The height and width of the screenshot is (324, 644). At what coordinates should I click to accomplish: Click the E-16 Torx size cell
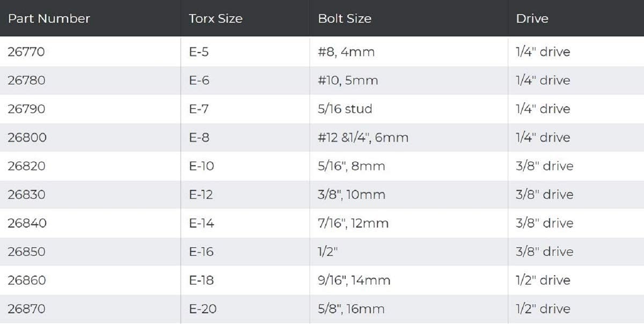click(x=202, y=252)
